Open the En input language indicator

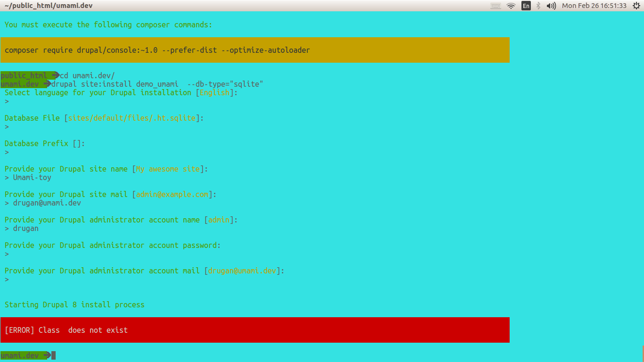[x=526, y=6]
